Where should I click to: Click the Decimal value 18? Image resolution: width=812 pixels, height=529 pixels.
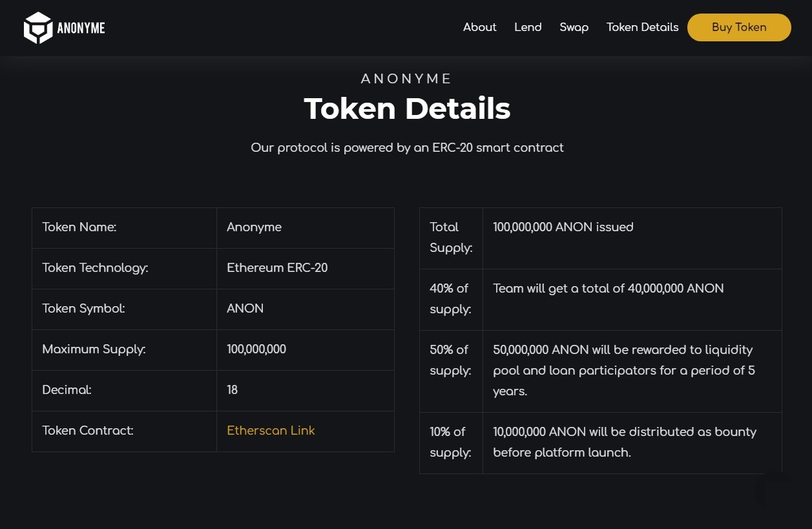[x=233, y=389]
